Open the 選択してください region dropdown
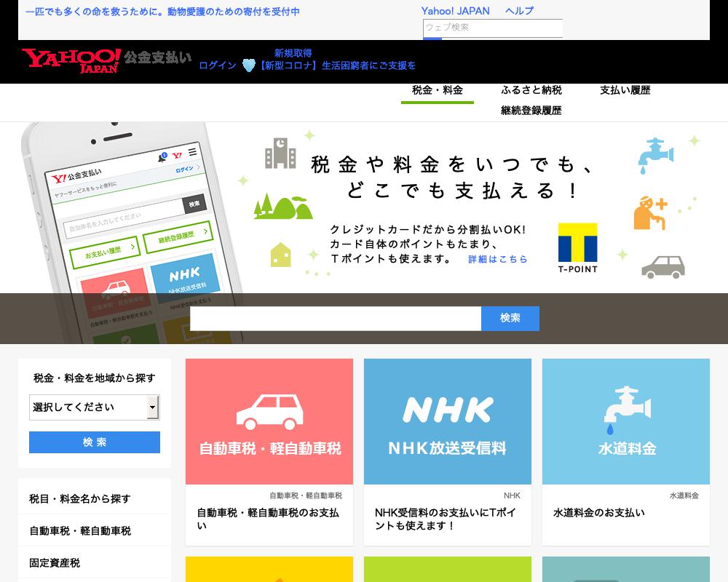The image size is (728, 582). [x=94, y=407]
